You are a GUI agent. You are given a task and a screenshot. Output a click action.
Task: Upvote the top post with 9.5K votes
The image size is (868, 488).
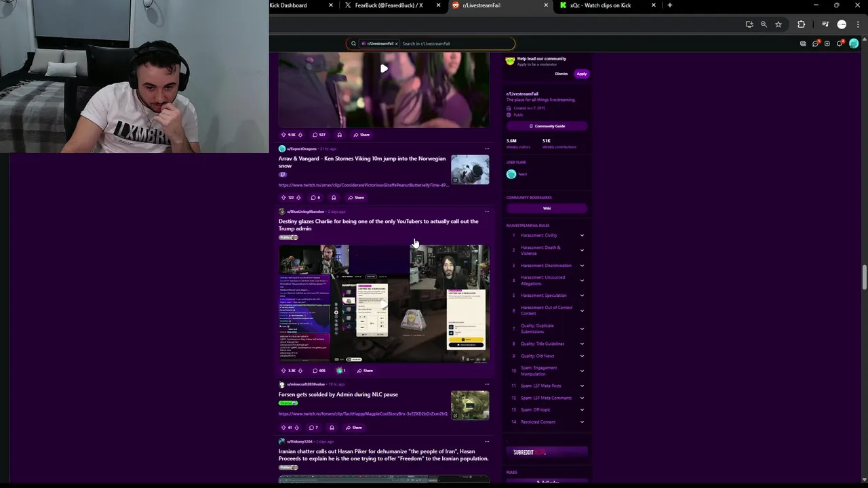pyautogui.click(x=283, y=134)
